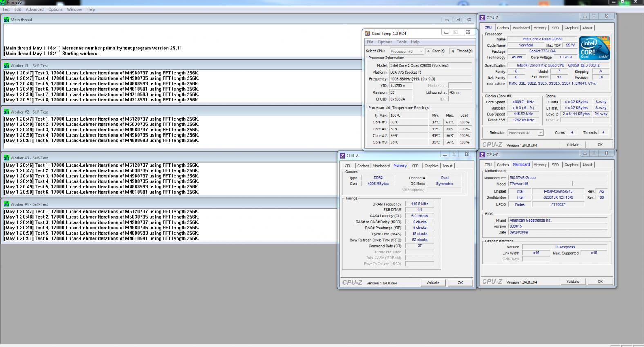
Task: Click the Core Temp Model field
Action: click(430, 65)
